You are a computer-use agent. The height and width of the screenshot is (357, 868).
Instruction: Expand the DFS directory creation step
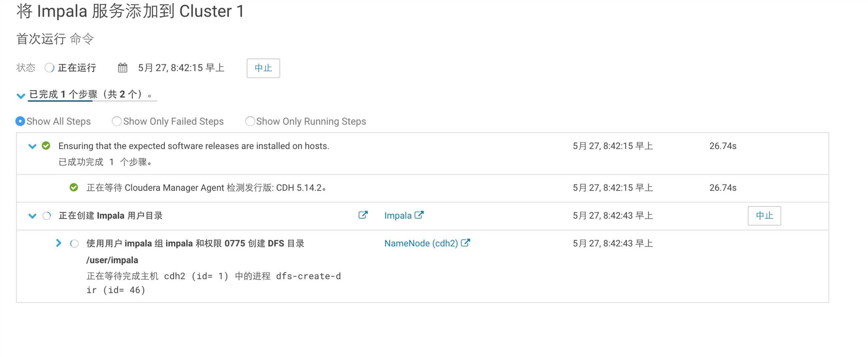tap(59, 243)
